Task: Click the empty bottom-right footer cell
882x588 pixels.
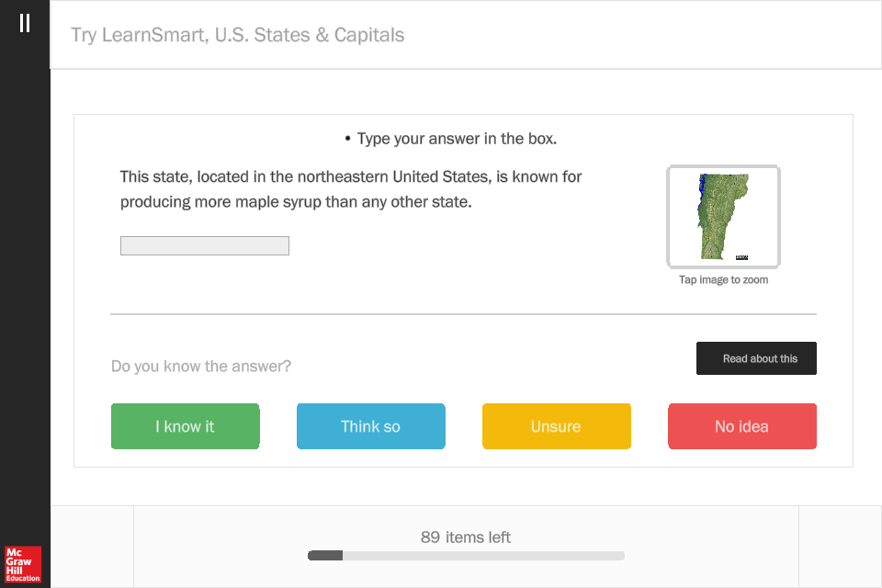Action: pyautogui.click(x=840, y=547)
